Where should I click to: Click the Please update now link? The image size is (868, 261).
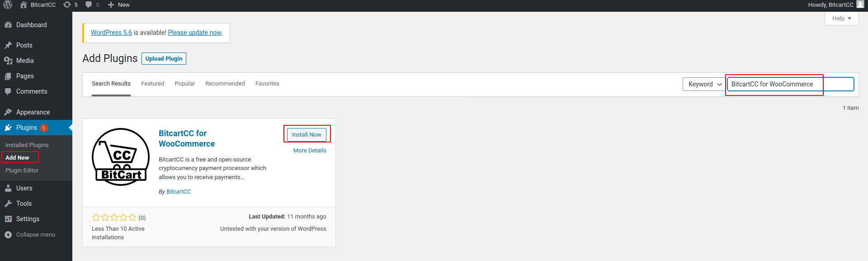point(195,33)
